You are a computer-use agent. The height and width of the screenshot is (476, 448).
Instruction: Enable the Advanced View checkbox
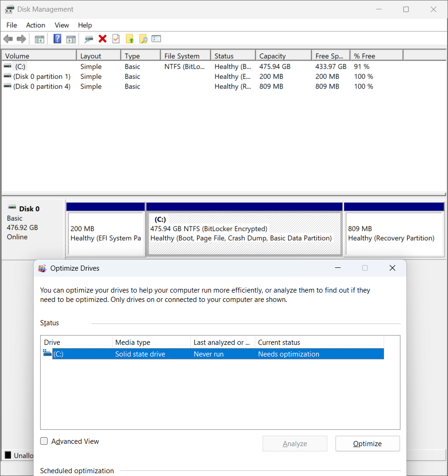(44, 441)
